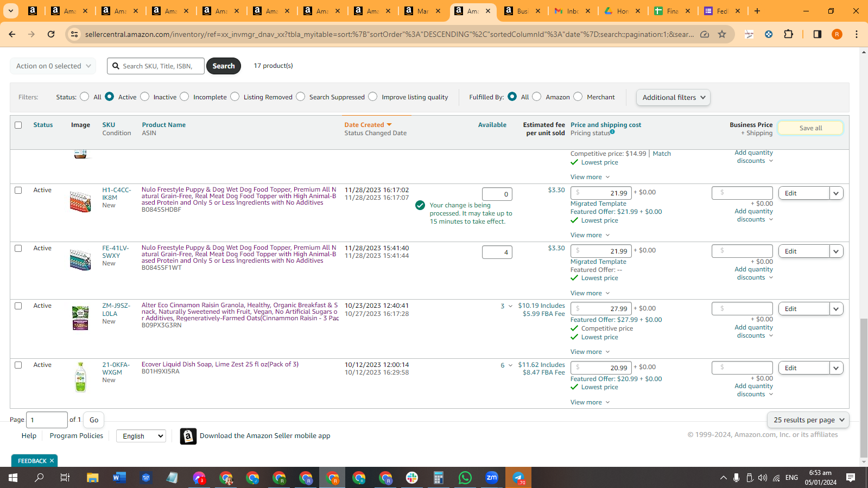Reload the Seller Central inventory page
This screenshot has width=868, height=488.
coord(51,34)
